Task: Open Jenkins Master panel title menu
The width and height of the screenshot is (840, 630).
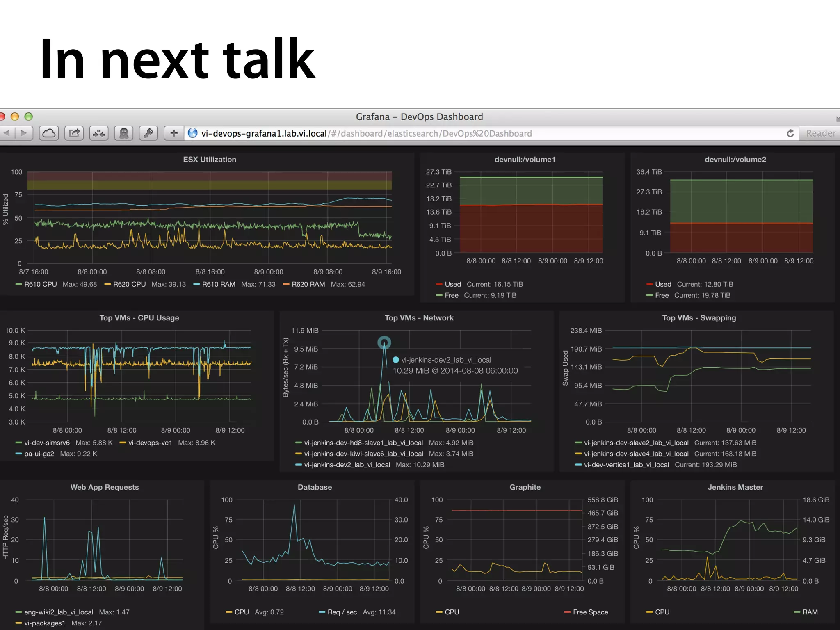Action: (735, 487)
